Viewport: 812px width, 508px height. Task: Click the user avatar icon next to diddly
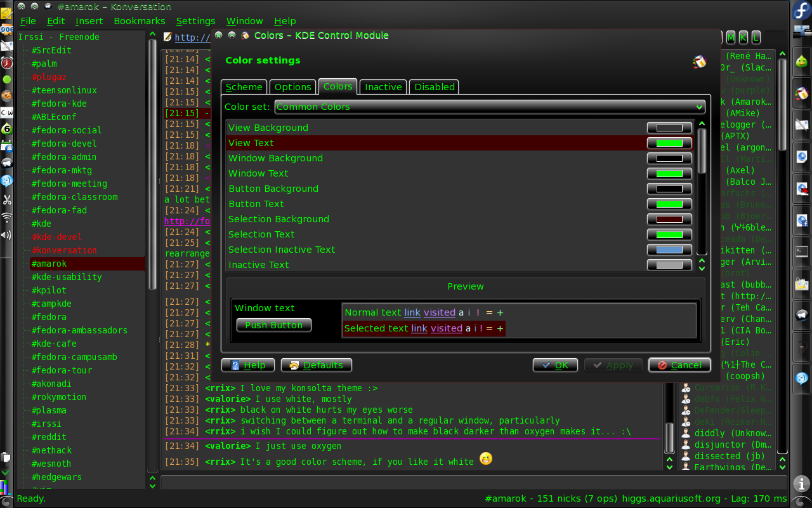tap(686, 433)
